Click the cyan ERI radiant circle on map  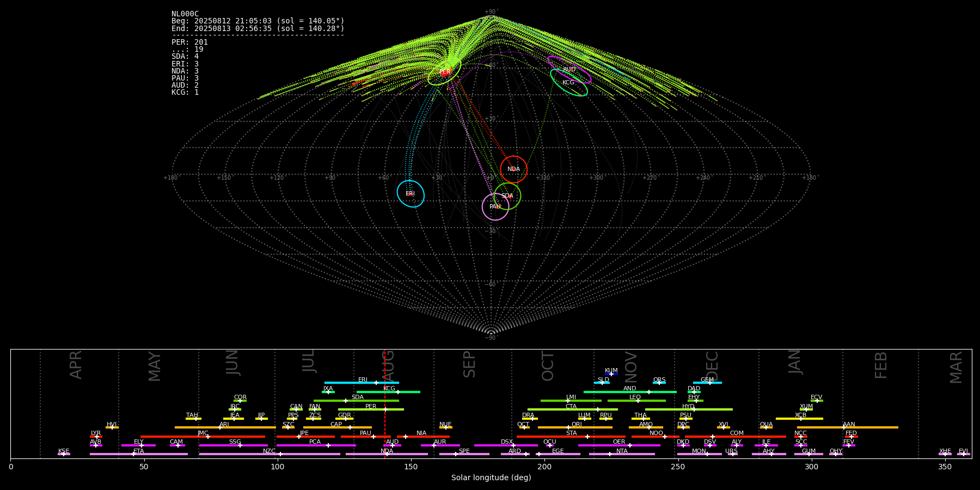(411, 194)
